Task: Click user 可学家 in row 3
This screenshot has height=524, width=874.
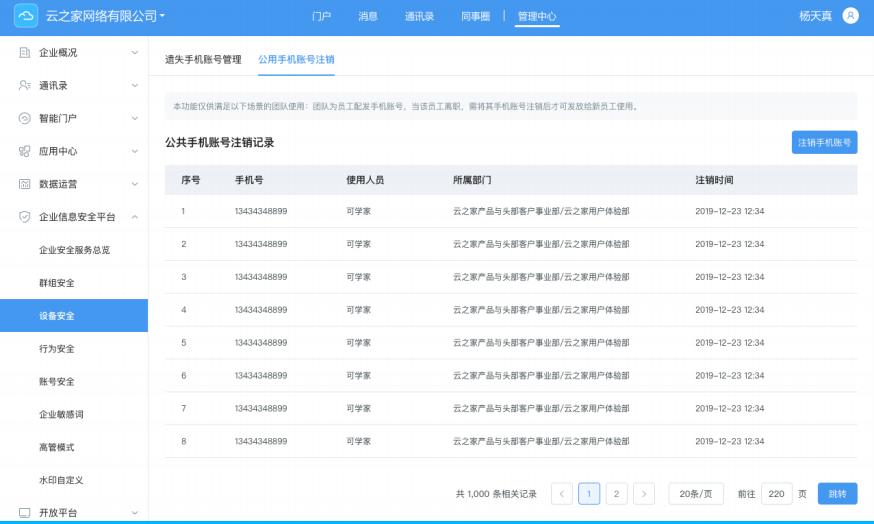Action: pos(358,277)
